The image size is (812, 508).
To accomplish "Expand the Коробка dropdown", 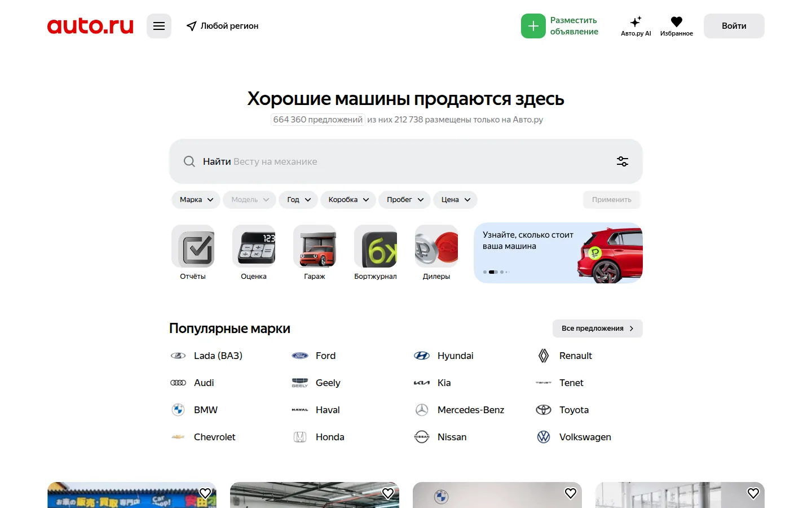I will point(348,200).
